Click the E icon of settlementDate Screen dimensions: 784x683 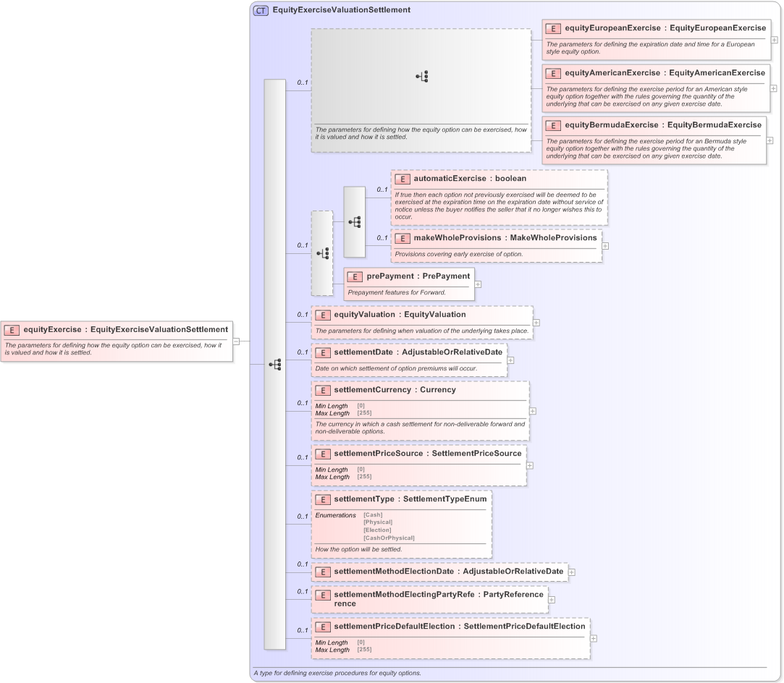click(x=322, y=353)
